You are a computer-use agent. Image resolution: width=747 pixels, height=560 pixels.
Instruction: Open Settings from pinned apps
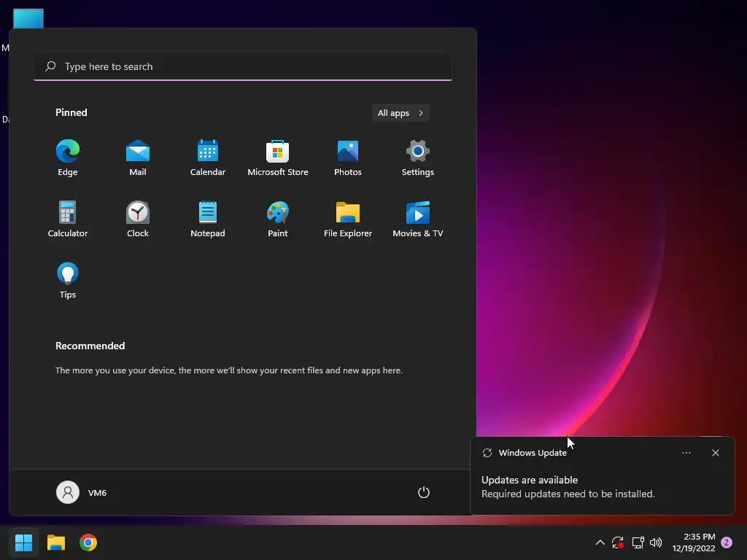418,158
